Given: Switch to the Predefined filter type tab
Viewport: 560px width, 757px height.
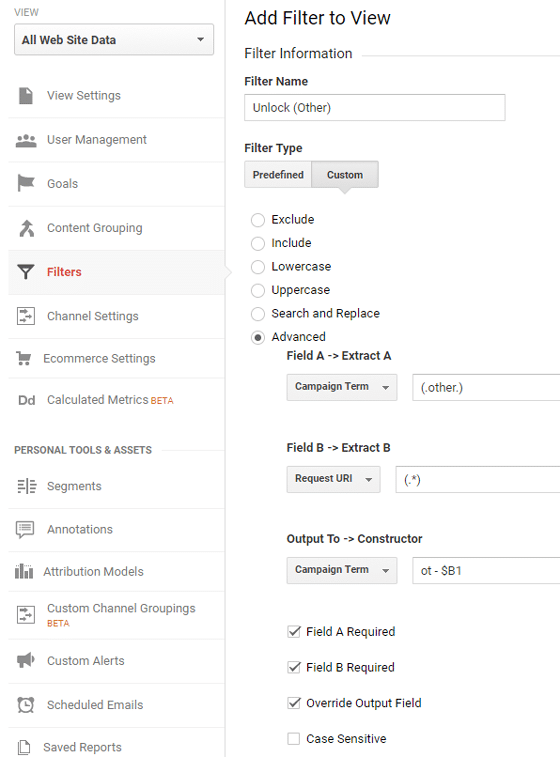Looking at the screenshot, I should click(x=278, y=175).
